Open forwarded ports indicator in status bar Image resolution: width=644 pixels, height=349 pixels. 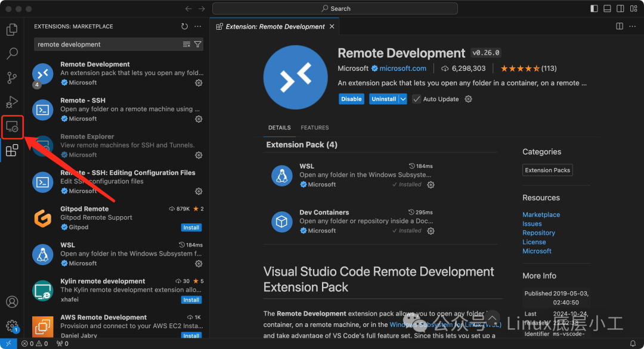click(63, 344)
